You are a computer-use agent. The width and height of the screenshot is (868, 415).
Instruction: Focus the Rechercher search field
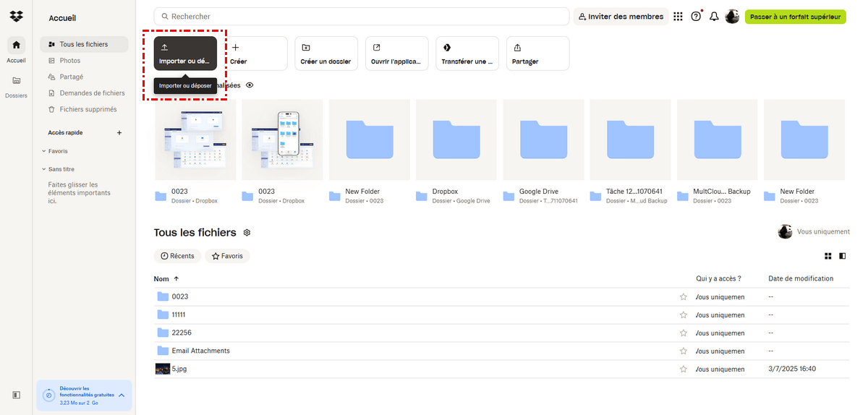click(362, 17)
